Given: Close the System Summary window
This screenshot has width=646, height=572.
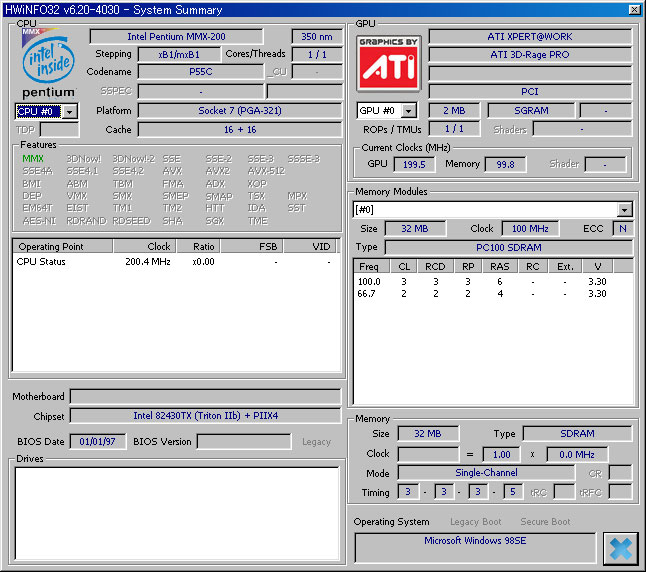Looking at the screenshot, I should (x=634, y=9).
